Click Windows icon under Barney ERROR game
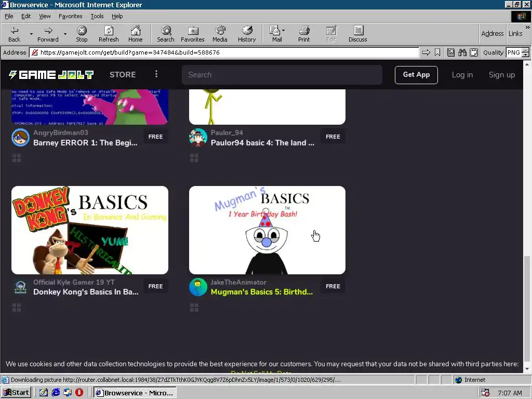The width and height of the screenshot is (532, 399). (x=17, y=158)
